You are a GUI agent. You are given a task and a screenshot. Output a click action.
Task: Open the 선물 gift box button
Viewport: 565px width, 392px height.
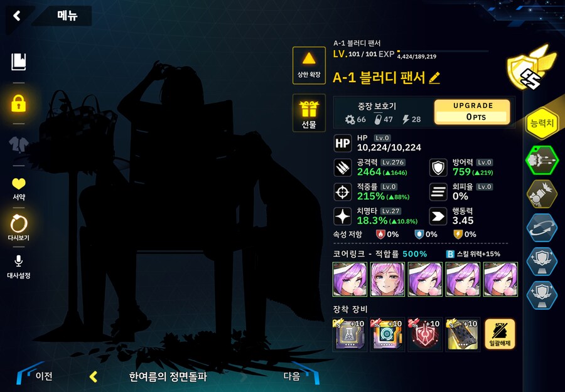pos(309,113)
